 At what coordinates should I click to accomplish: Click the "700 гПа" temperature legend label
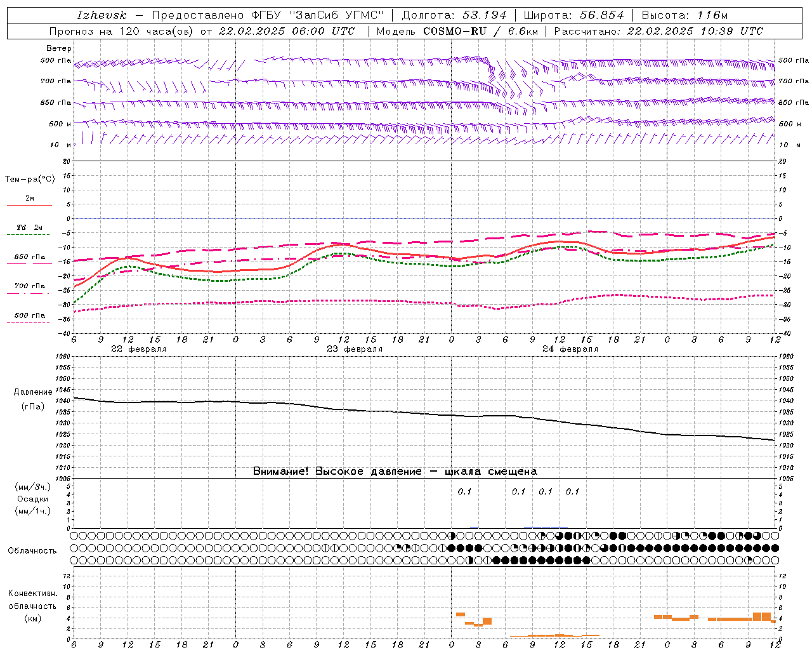coord(30,286)
